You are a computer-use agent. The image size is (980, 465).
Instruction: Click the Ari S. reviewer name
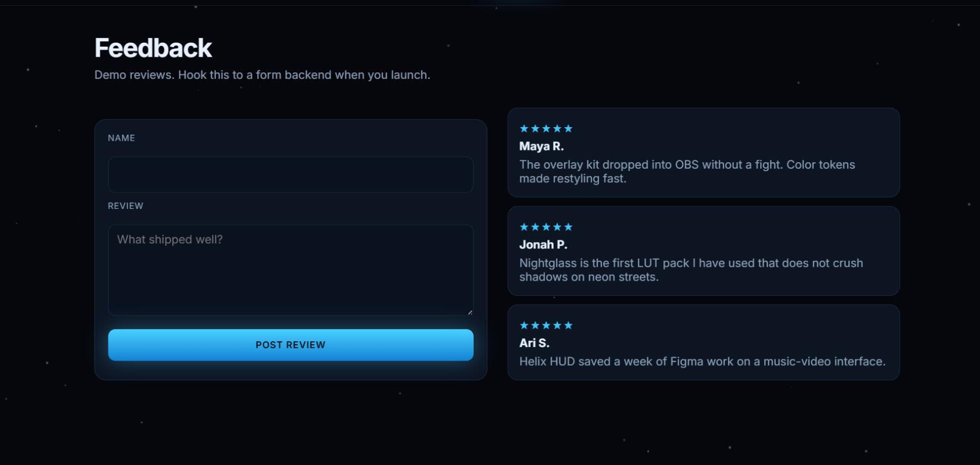(x=534, y=343)
